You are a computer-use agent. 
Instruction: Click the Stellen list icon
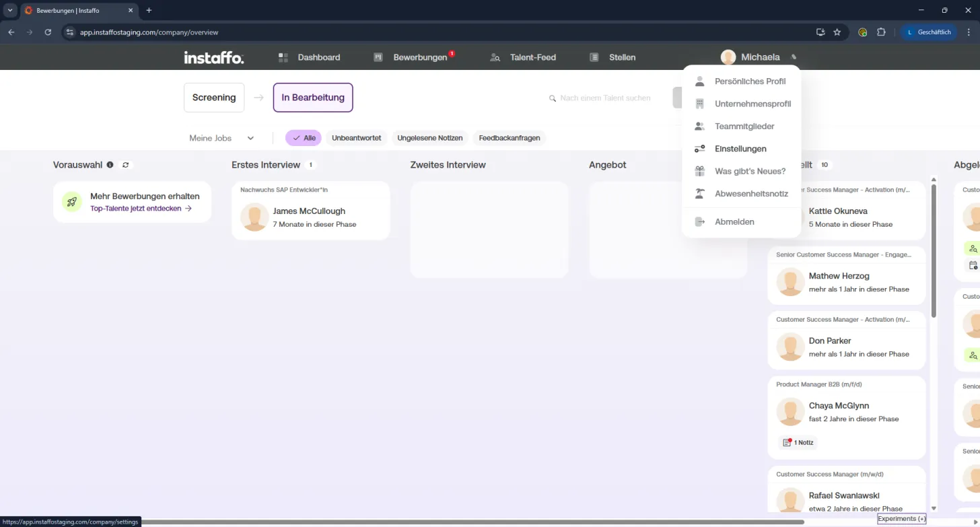tap(594, 58)
